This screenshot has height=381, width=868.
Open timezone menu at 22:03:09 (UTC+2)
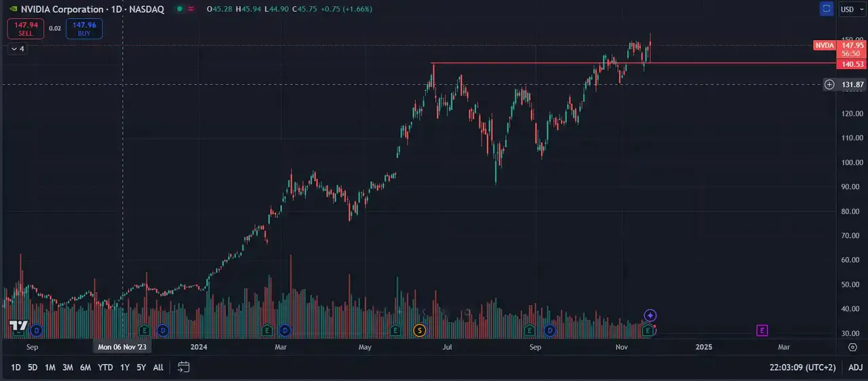point(804,367)
